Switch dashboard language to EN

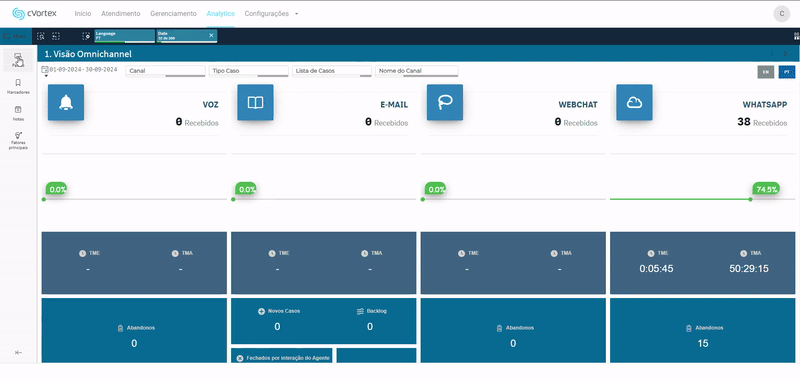pos(765,72)
